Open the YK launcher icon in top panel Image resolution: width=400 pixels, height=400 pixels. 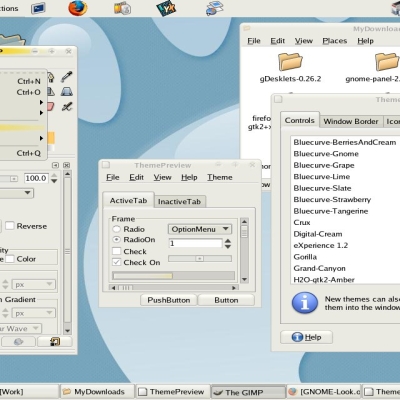pos(166,8)
